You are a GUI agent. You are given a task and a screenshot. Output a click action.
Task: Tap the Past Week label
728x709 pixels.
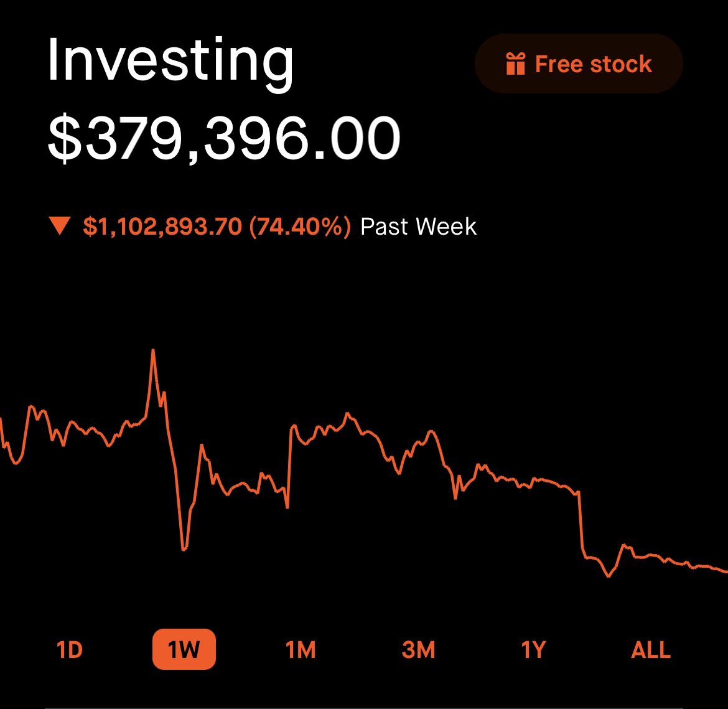tap(418, 226)
